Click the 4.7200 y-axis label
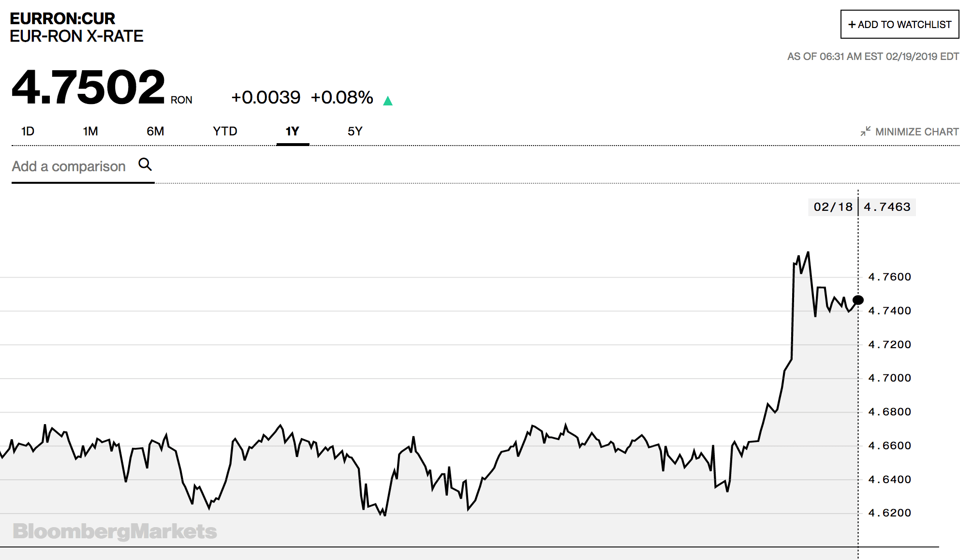Viewport: 973px width, 560px height. click(x=890, y=345)
